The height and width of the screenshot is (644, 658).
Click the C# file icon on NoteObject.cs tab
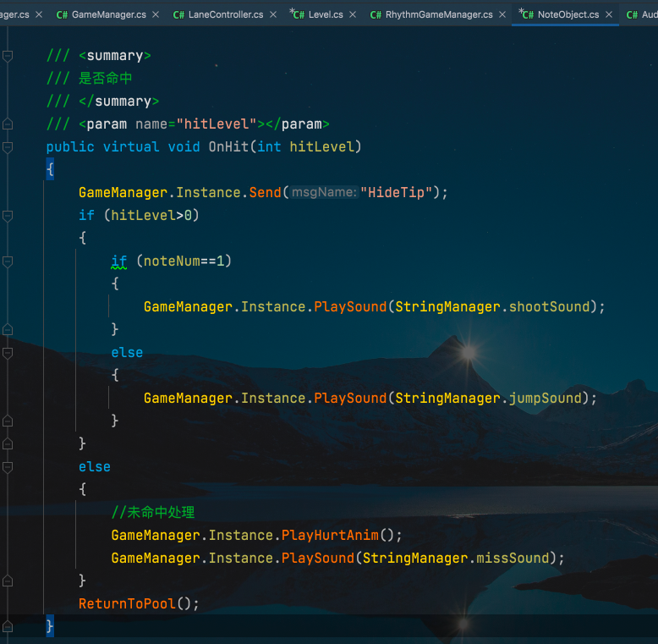point(526,14)
